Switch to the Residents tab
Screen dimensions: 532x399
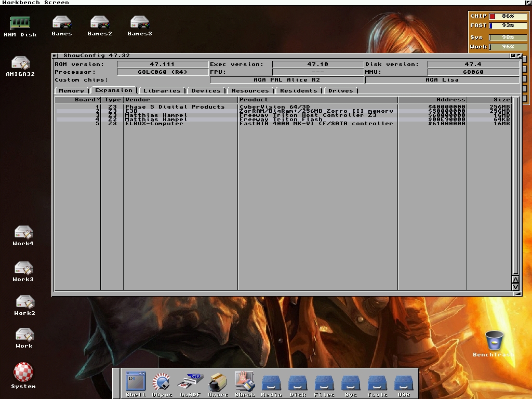[299, 90]
